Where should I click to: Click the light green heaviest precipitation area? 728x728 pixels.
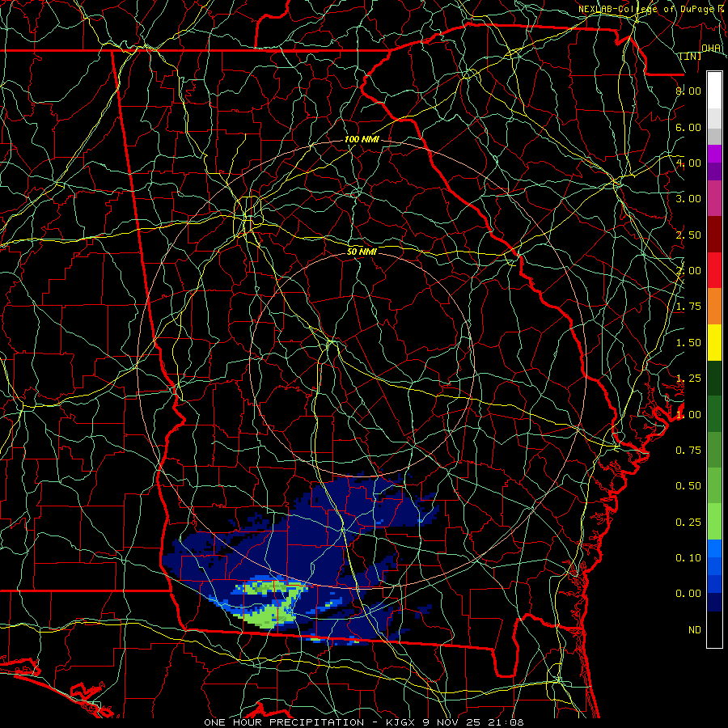[268, 616]
